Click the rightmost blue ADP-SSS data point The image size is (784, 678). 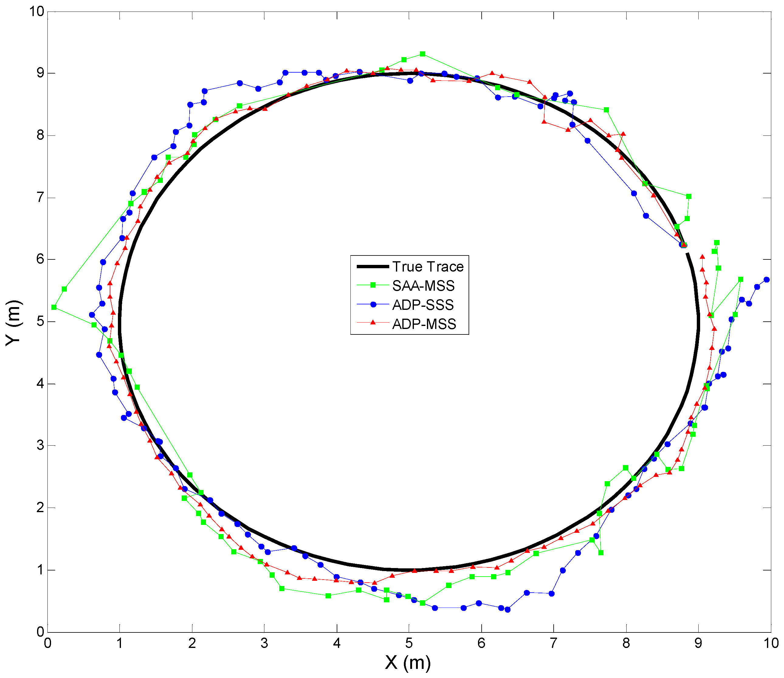coord(767,279)
